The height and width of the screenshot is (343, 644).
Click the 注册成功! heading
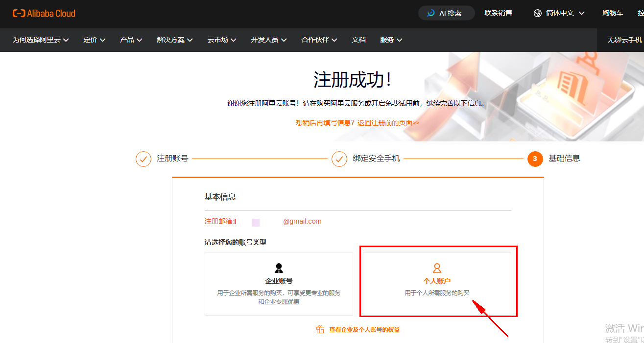pos(353,80)
